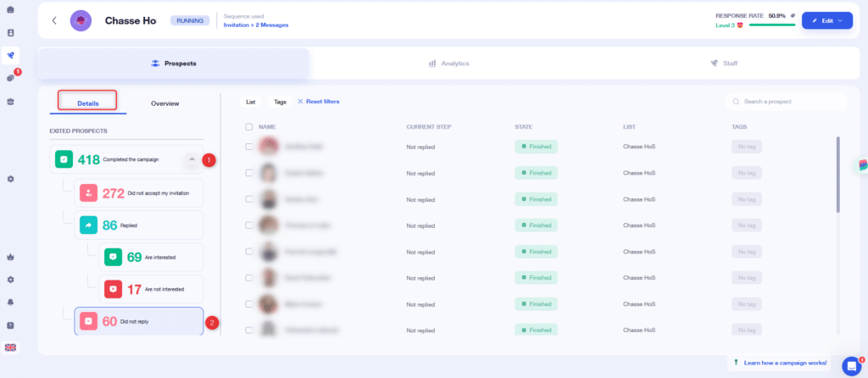The height and width of the screenshot is (378, 868).
Task: Open the prospects contact-book sidebar icon
Action: [x=10, y=33]
